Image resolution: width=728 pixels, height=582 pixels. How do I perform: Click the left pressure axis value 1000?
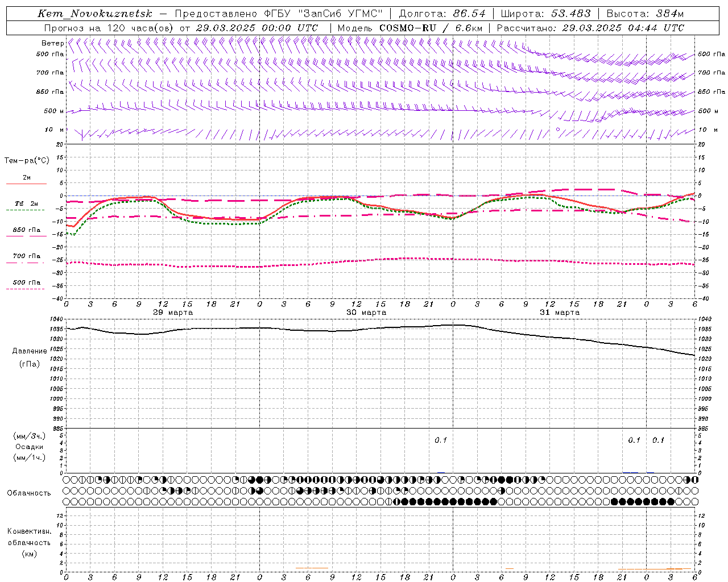coord(57,399)
